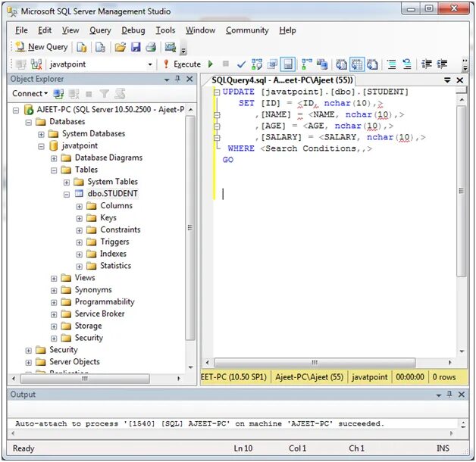
Task: Click the Object Explorer Filter funnel icon
Action: coord(104,94)
